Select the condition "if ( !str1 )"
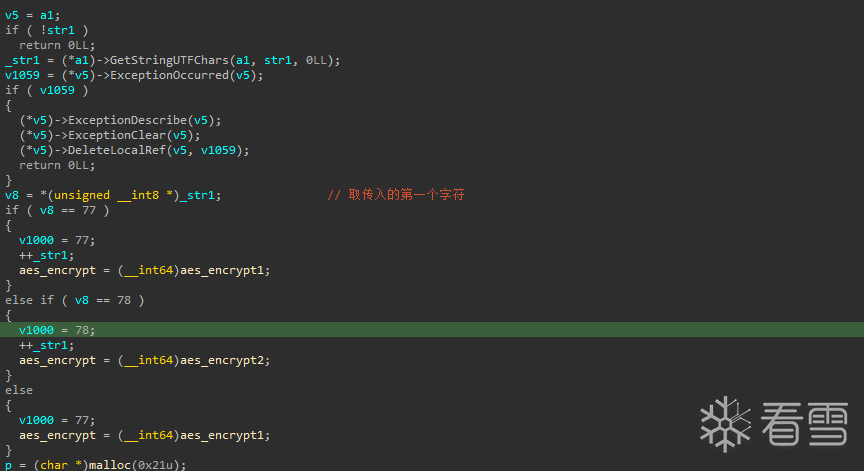Screen dimensions: 864x471 point(47,30)
